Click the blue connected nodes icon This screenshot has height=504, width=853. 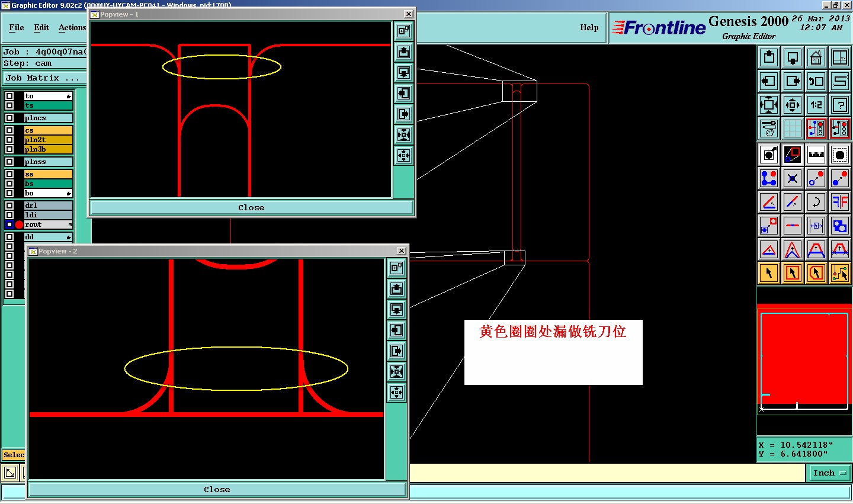[769, 178]
